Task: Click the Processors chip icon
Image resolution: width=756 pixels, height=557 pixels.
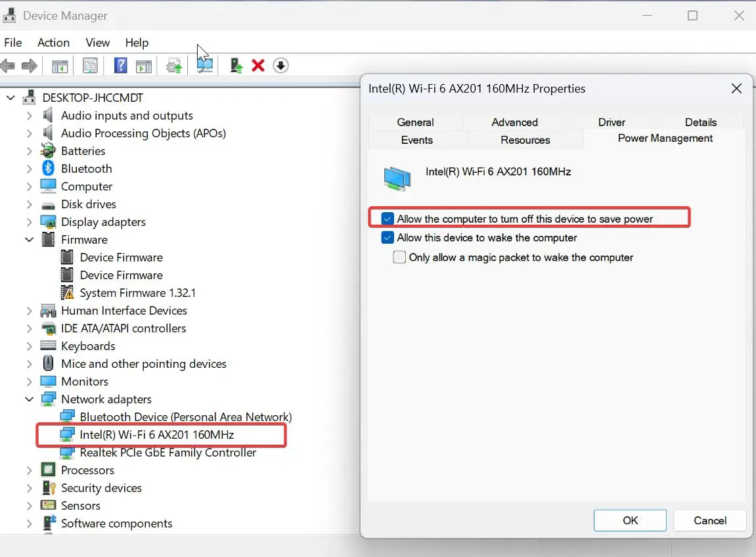Action: pyautogui.click(x=48, y=470)
